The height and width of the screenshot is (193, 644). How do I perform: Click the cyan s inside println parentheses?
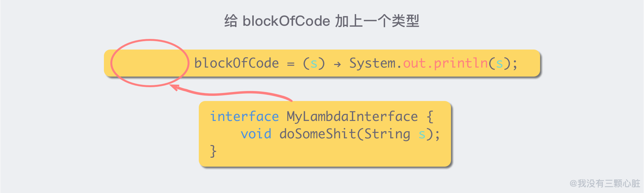point(499,63)
